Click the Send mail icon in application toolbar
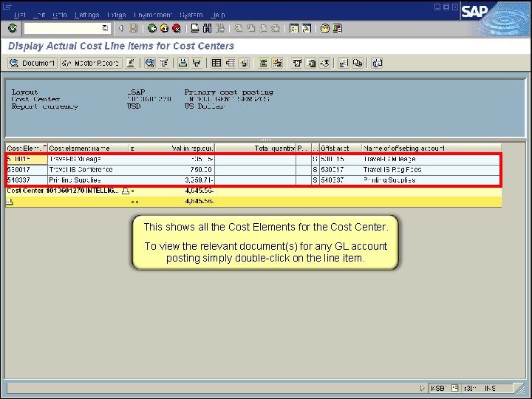532x399 pixels. 324,63
